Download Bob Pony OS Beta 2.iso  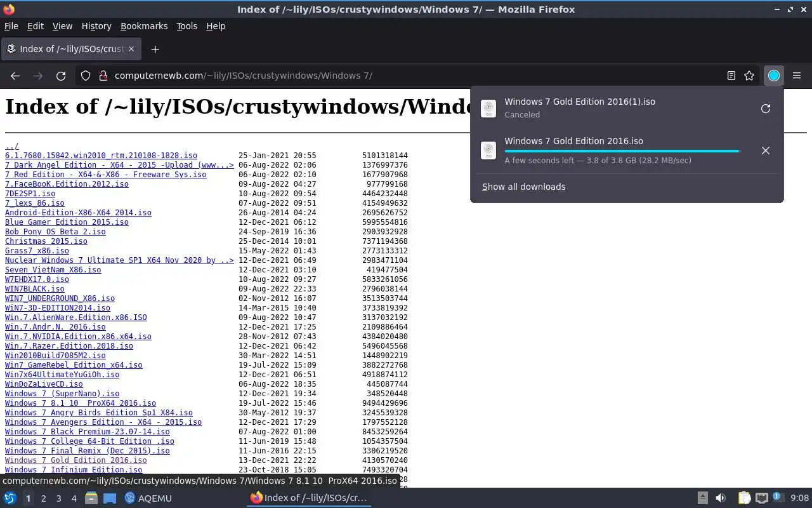tap(55, 232)
